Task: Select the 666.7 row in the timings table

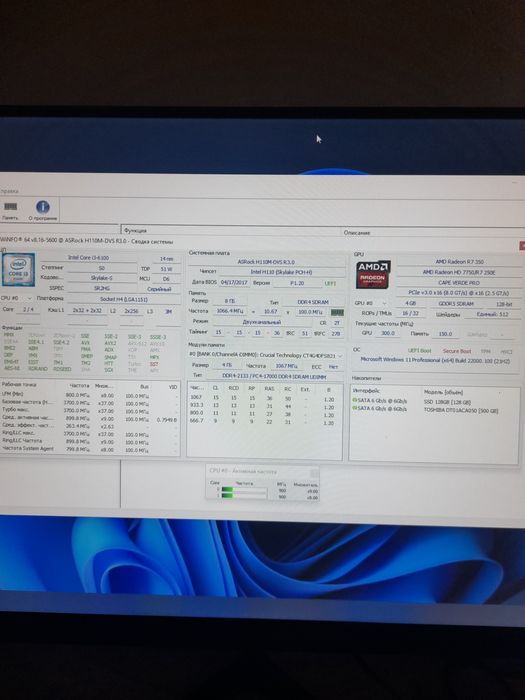Action: coord(264,421)
